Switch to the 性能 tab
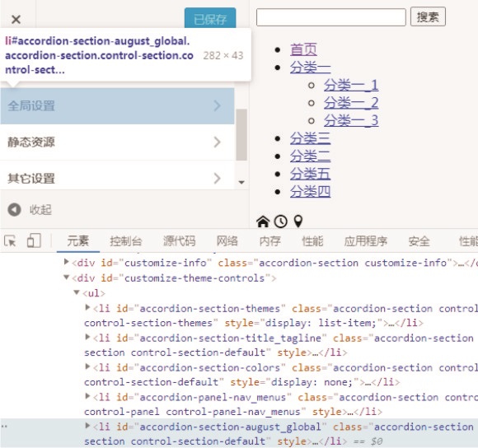Viewport: 478px width, 448px height. pos(312,241)
